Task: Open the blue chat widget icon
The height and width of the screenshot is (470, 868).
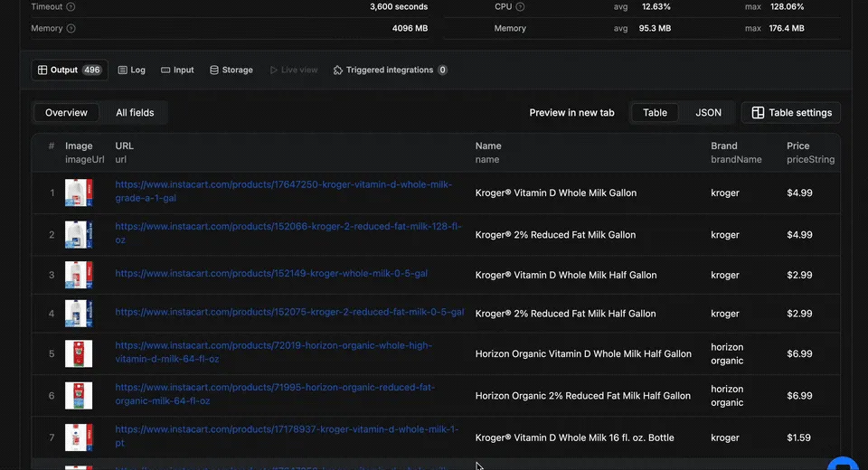Action: click(x=844, y=463)
